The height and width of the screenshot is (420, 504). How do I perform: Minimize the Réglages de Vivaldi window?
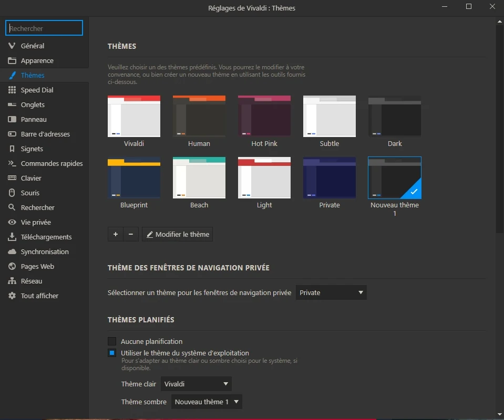(445, 6)
